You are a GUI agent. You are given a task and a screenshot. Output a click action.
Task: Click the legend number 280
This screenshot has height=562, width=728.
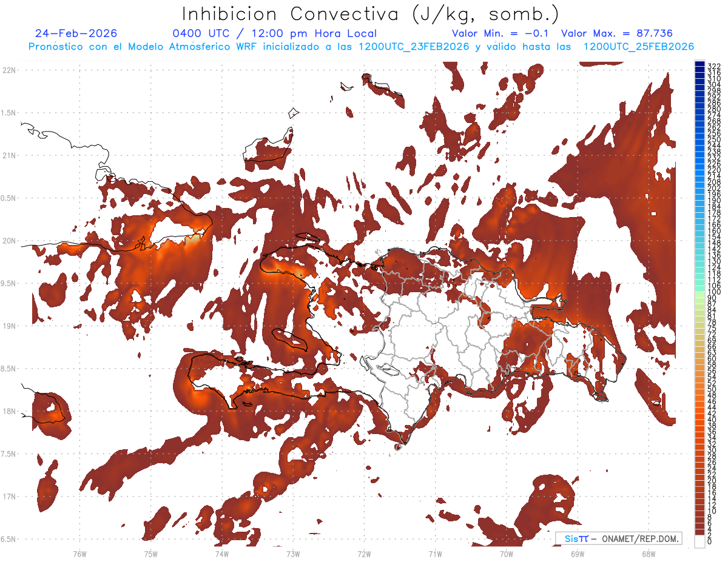click(714, 109)
